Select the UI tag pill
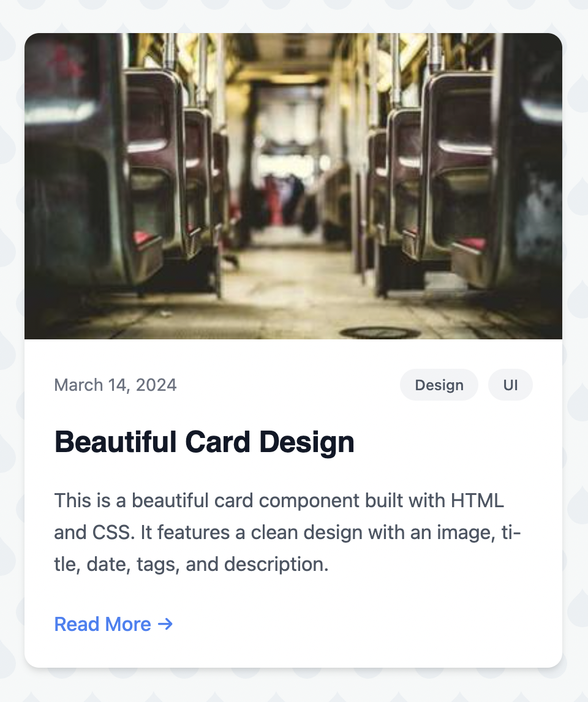The image size is (588, 702). pos(510,385)
